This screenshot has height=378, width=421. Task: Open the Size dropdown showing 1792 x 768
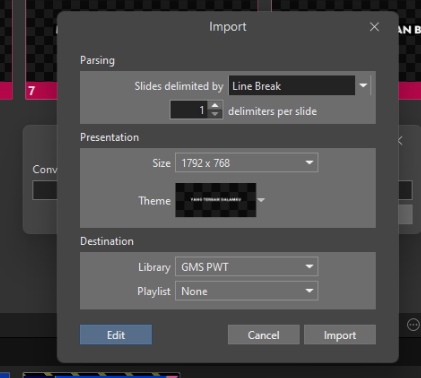coord(247,163)
